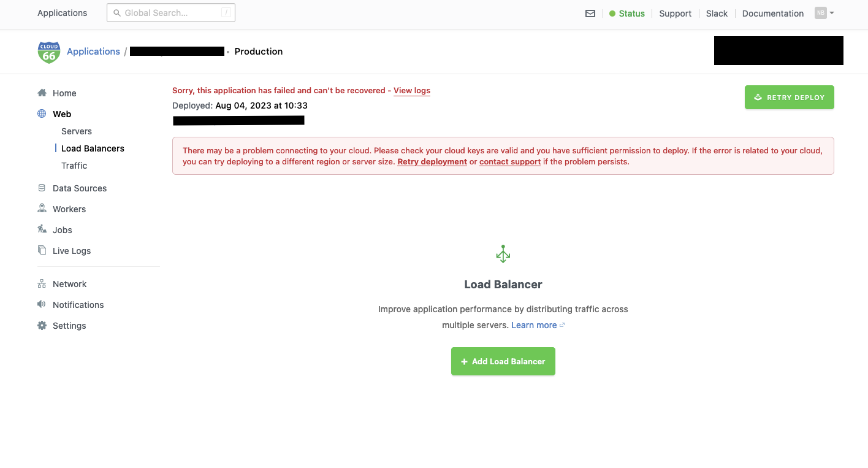Open Workers via its worker icon
The width and height of the screenshot is (868, 468).
[42, 209]
